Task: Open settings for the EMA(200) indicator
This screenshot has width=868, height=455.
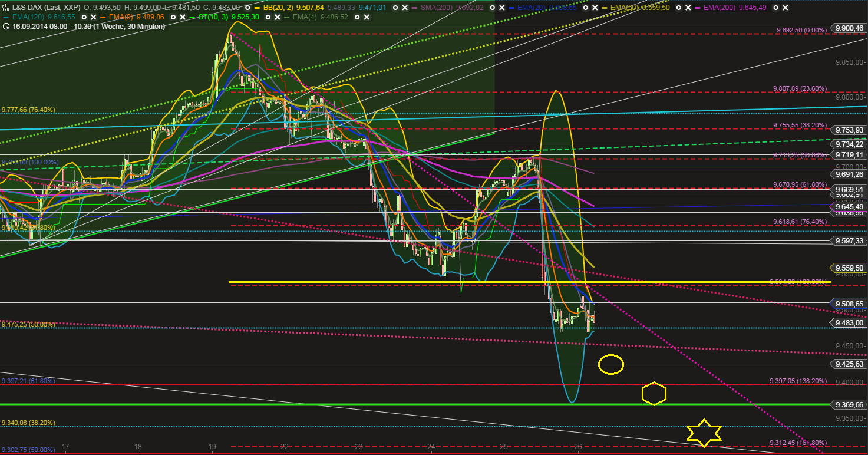Action: [776, 8]
